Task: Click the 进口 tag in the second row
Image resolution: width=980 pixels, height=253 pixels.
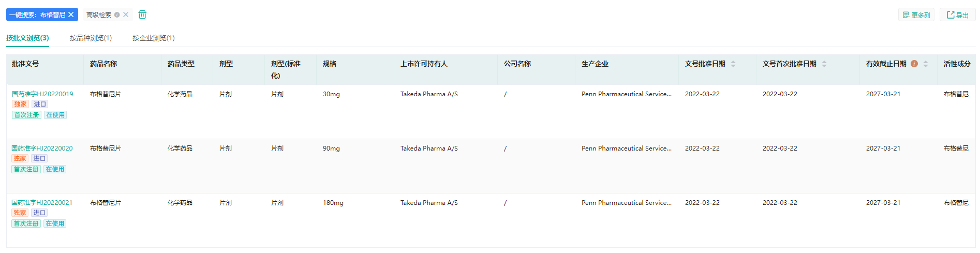Action: [39, 158]
